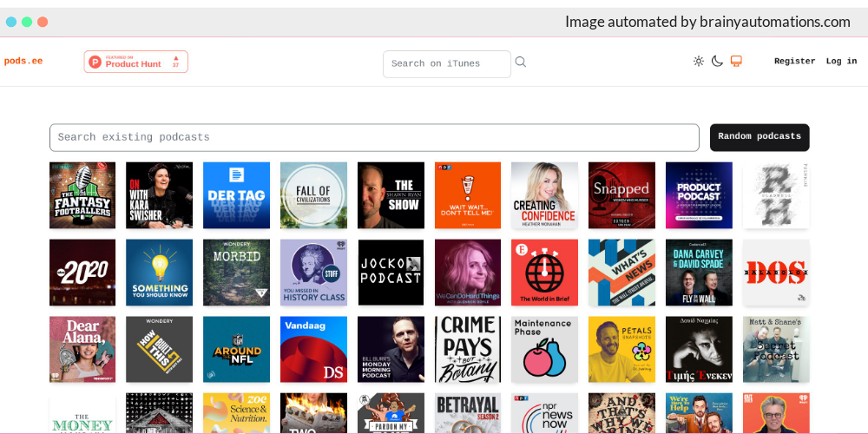The width and height of the screenshot is (868, 434).
Task: Open Betrayal Season 2 podcast
Action: pos(468,413)
